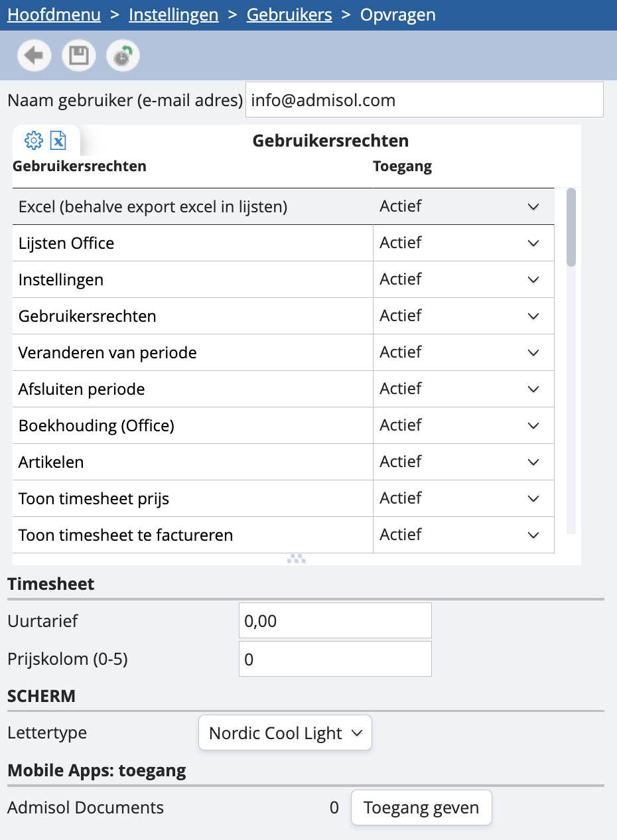Open the Artikelen access dropdown

coord(533,462)
